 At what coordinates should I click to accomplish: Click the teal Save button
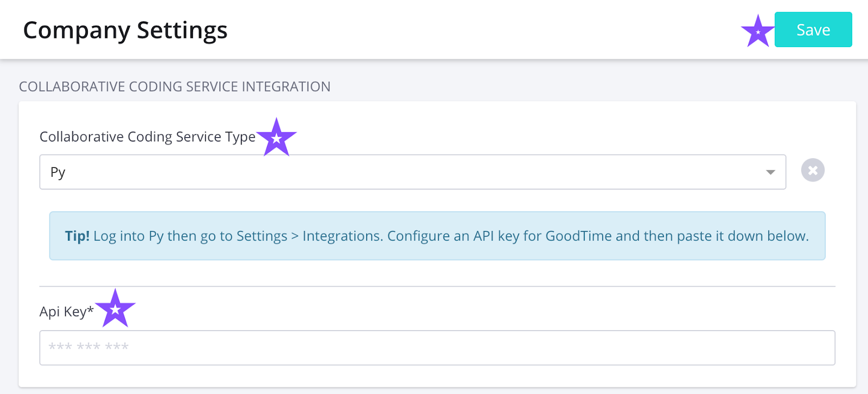point(813,30)
